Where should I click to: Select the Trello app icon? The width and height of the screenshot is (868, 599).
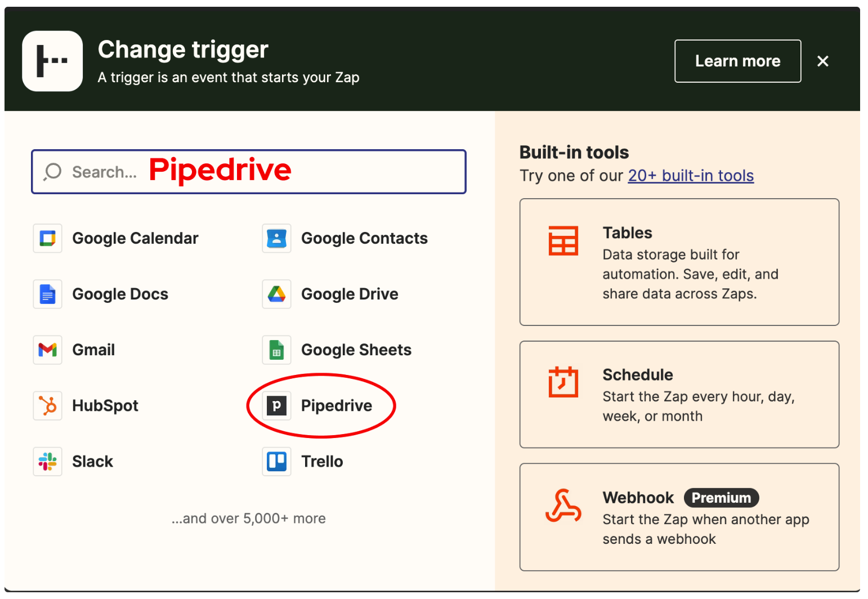tap(276, 461)
